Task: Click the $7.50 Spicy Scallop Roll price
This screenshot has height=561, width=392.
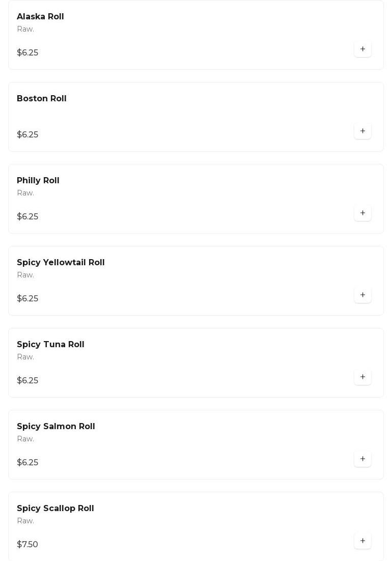Action: tap(27, 545)
